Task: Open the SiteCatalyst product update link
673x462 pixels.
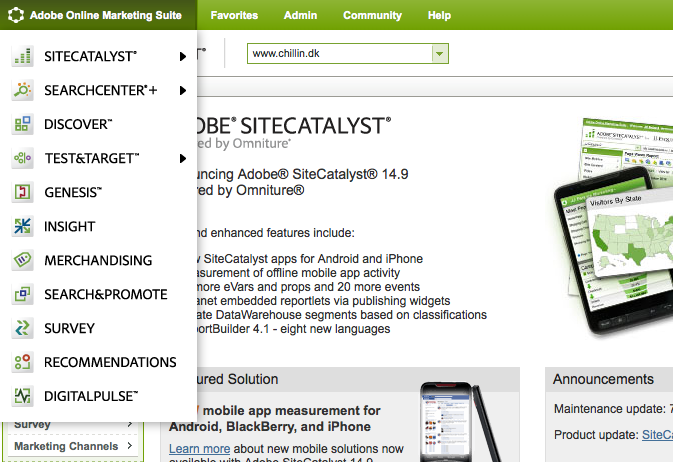Action: (x=657, y=435)
